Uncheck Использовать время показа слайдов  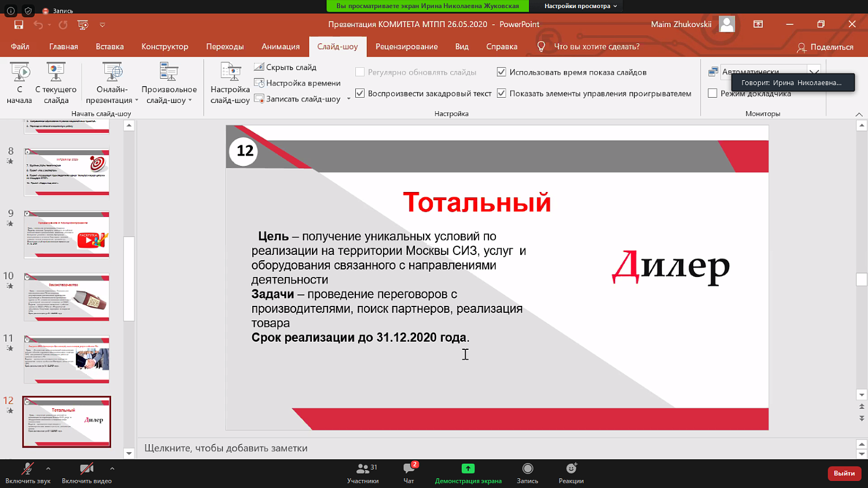pyautogui.click(x=501, y=73)
